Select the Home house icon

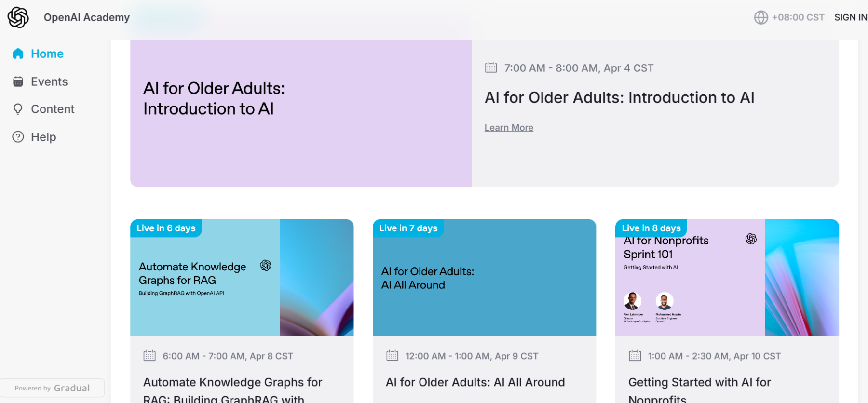click(18, 54)
